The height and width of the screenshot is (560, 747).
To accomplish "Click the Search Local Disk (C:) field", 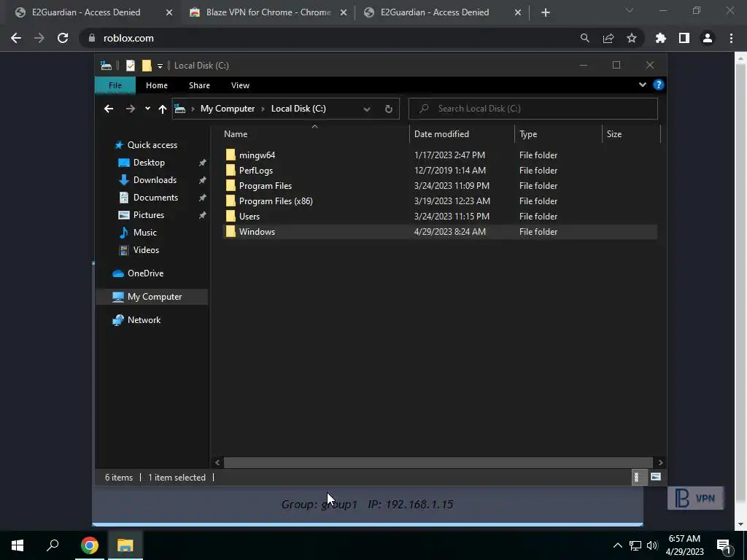I will click(x=533, y=109).
